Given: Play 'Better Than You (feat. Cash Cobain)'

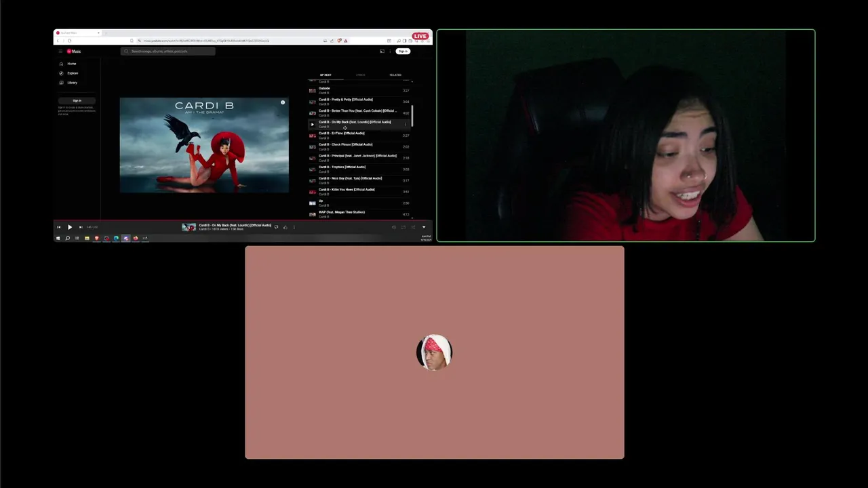Looking at the screenshot, I should 359,113.
